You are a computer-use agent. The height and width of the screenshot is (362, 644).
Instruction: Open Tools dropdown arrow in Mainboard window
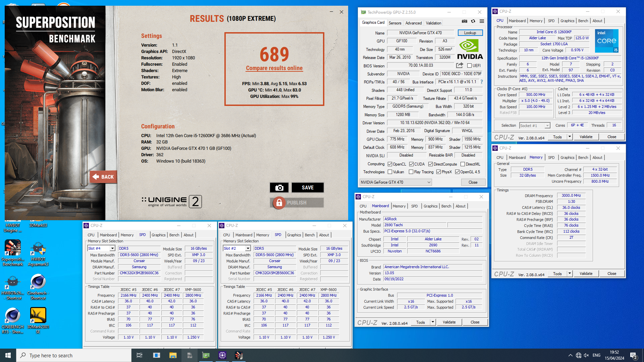[432, 322]
